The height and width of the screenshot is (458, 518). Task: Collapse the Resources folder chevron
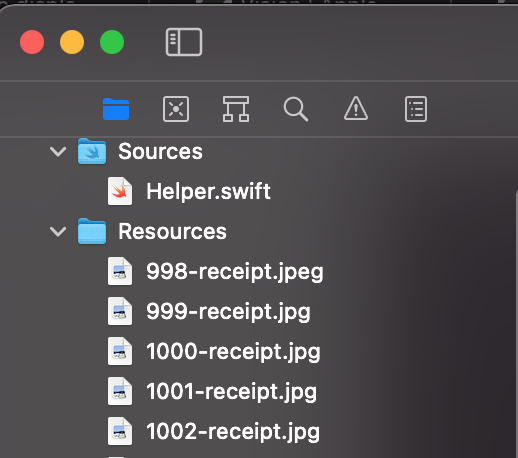[58, 232]
